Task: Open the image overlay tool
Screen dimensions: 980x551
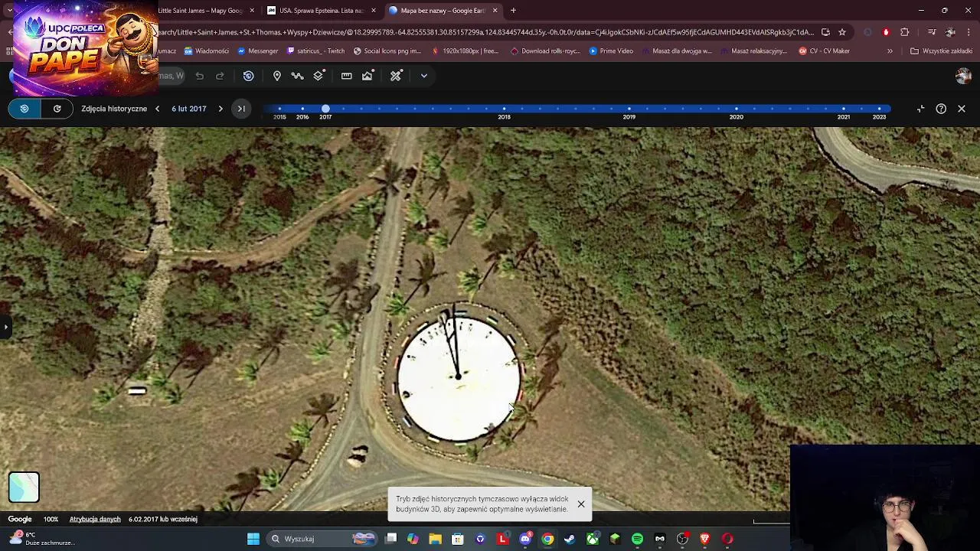Action: pyautogui.click(x=367, y=76)
